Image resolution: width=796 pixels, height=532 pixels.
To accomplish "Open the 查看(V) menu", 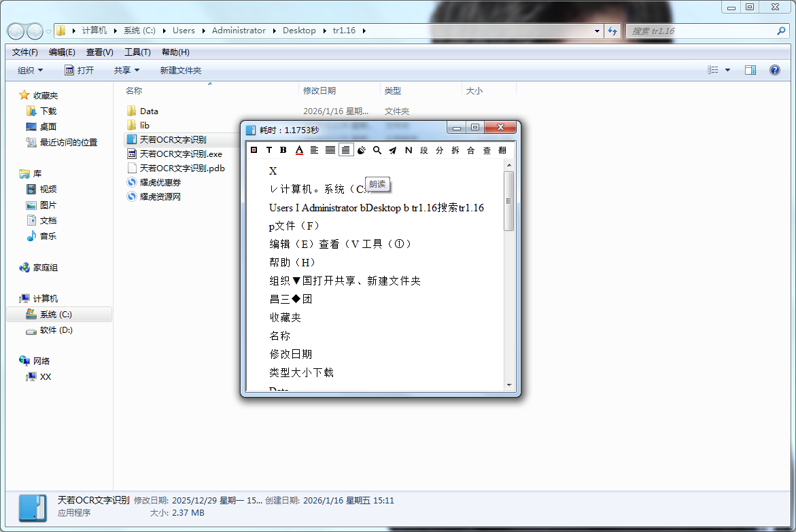I will tap(100, 52).
